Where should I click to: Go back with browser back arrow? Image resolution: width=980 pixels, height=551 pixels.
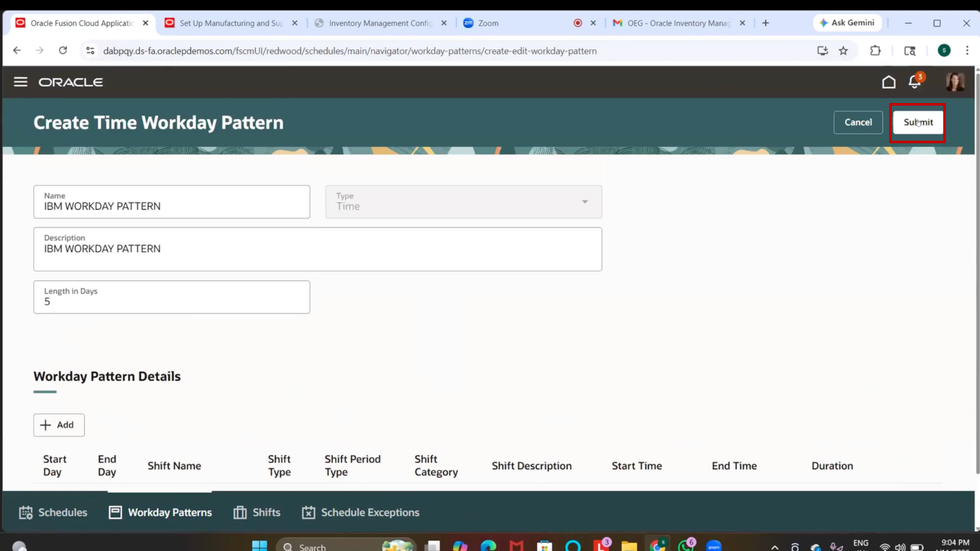[17, 51]
